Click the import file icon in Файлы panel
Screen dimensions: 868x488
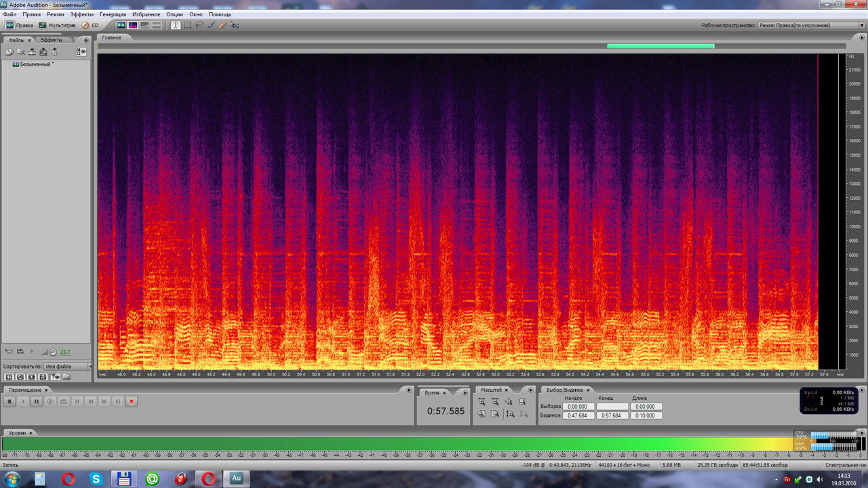point(9,52)
